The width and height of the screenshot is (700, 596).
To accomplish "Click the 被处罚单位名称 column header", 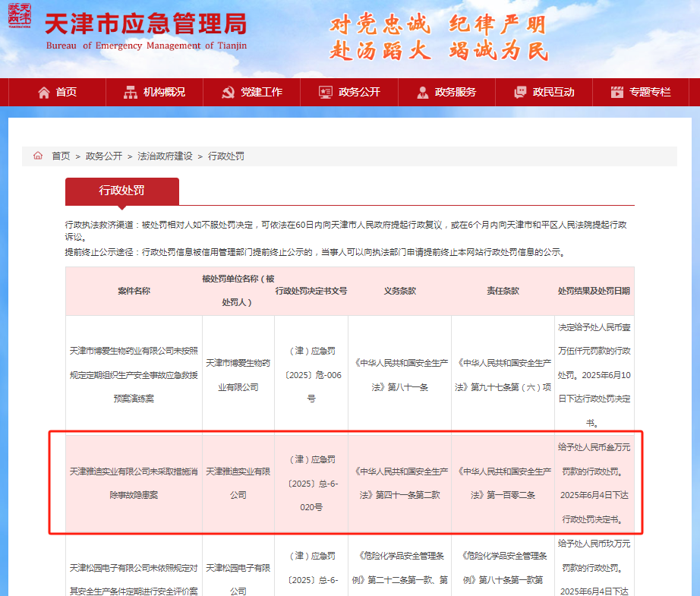I will pyautogui.click(x=238, y=291).
